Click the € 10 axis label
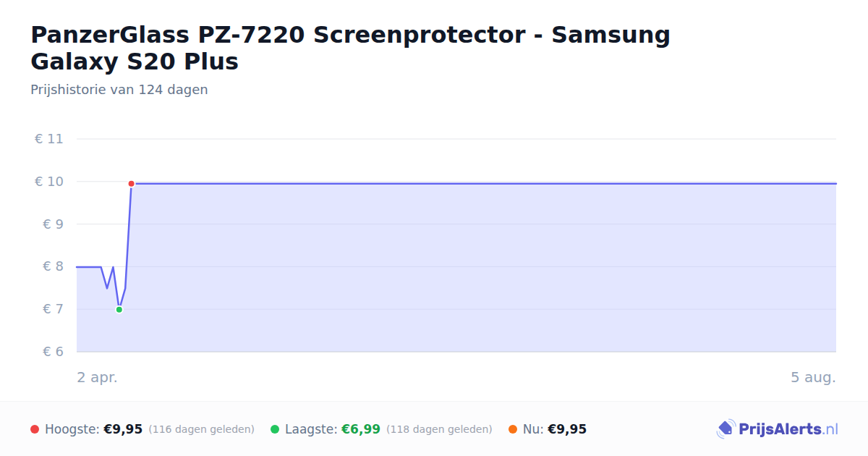This screenshot has width=868, height=456. coord(49,182)
